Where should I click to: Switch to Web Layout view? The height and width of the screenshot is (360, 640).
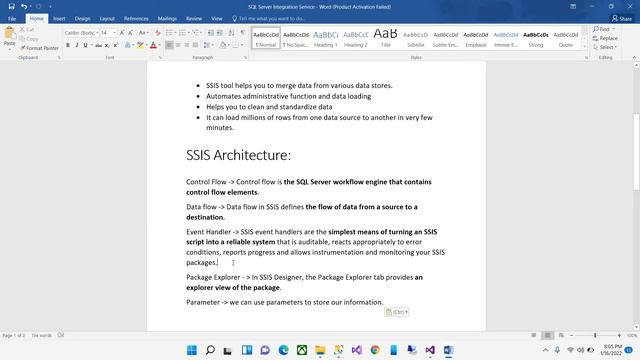pyautogui.click(x=561, y=335)
